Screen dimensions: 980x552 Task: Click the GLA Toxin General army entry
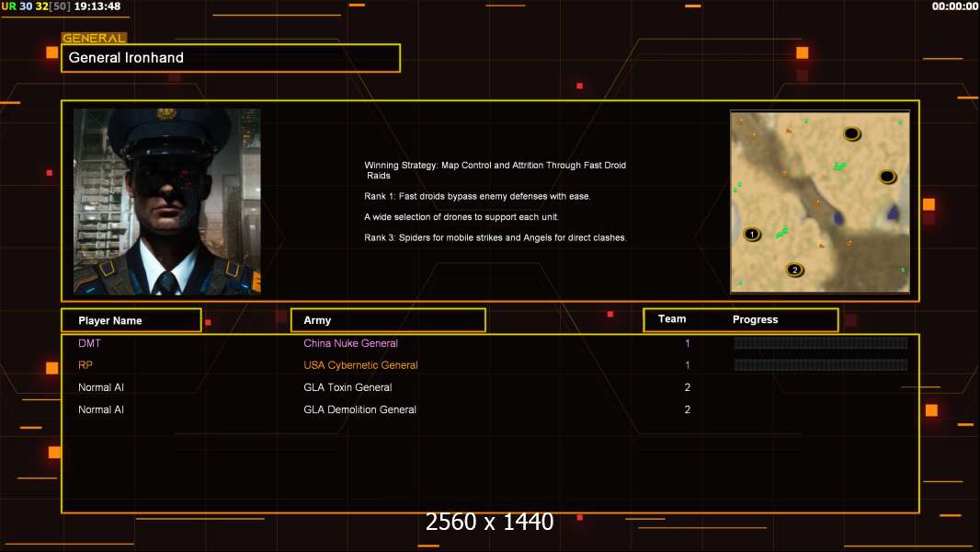[x=348, y=387]
